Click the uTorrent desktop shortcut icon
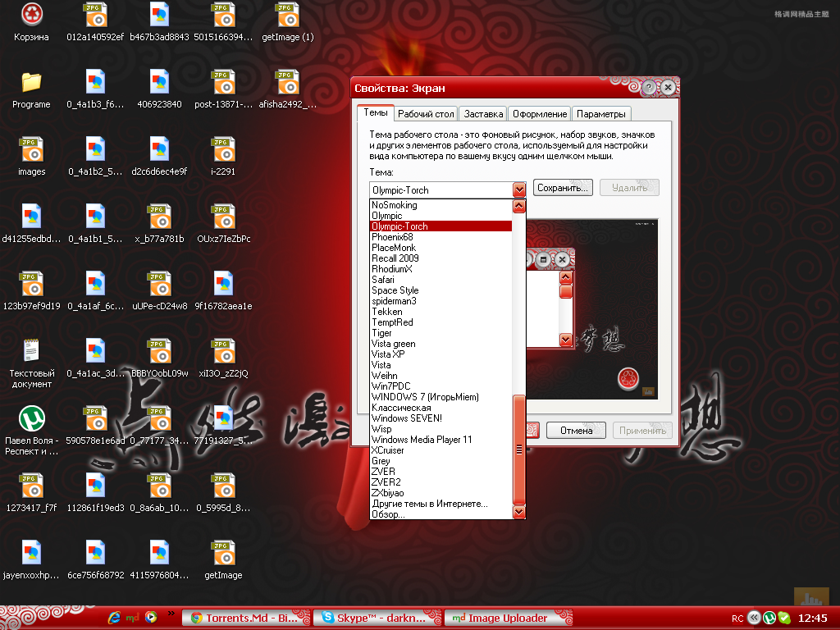840x630 pixels. click(31, 418)
